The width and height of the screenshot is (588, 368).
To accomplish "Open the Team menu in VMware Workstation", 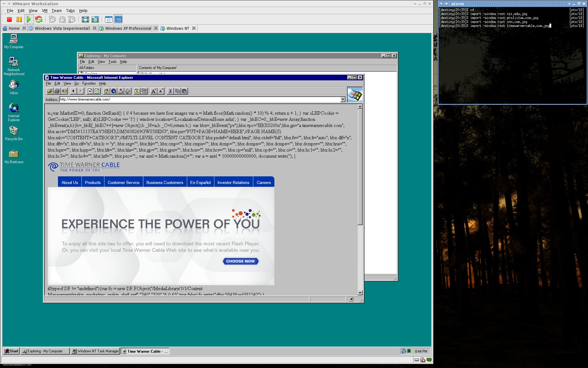I will (57, 10).
